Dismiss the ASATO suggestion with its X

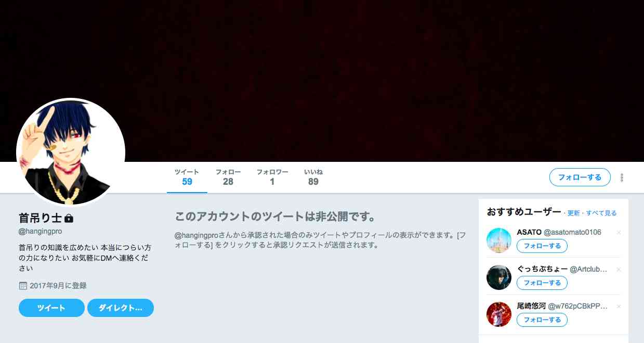619,233
